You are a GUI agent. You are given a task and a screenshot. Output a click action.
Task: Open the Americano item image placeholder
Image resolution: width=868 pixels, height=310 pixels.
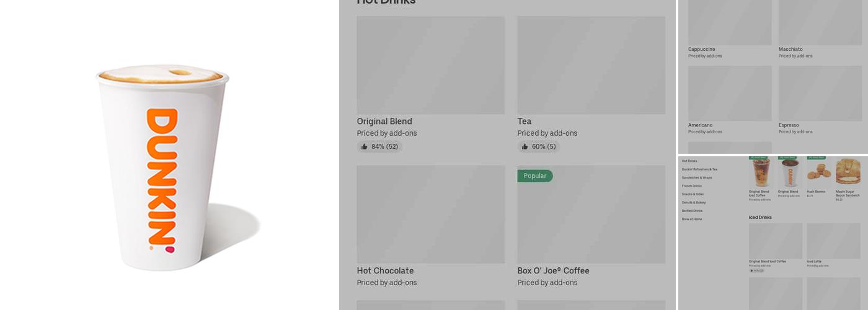tap(730, 94)
